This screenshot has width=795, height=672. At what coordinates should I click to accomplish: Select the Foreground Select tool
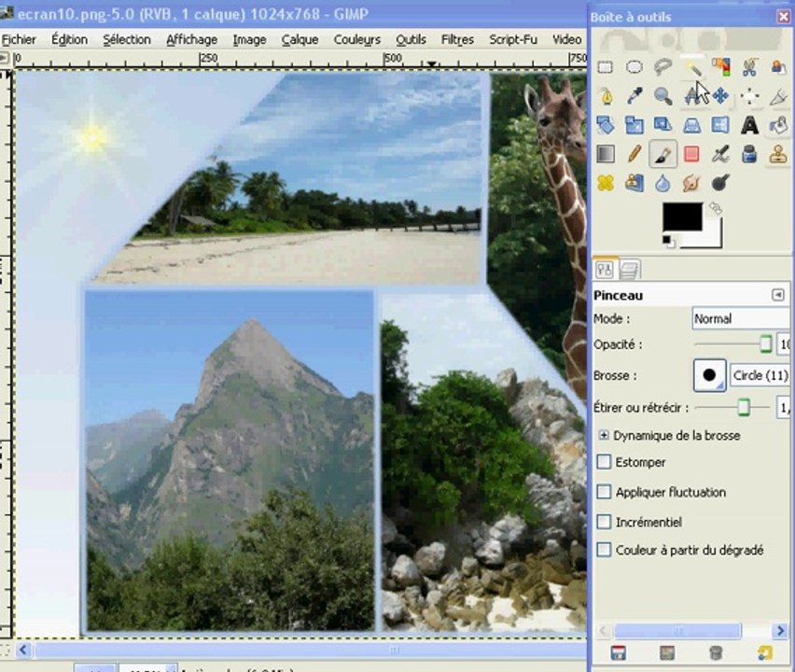point(778,67)
